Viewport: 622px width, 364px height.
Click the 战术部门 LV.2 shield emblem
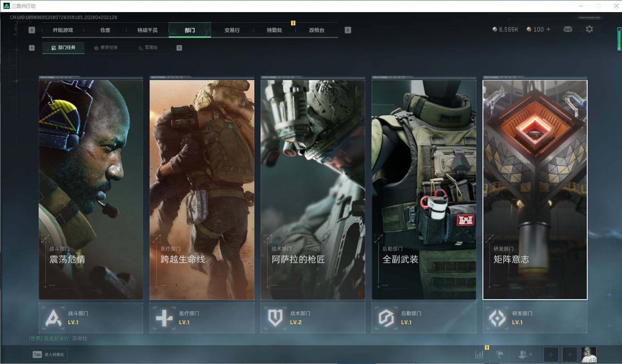coord(275,318)
